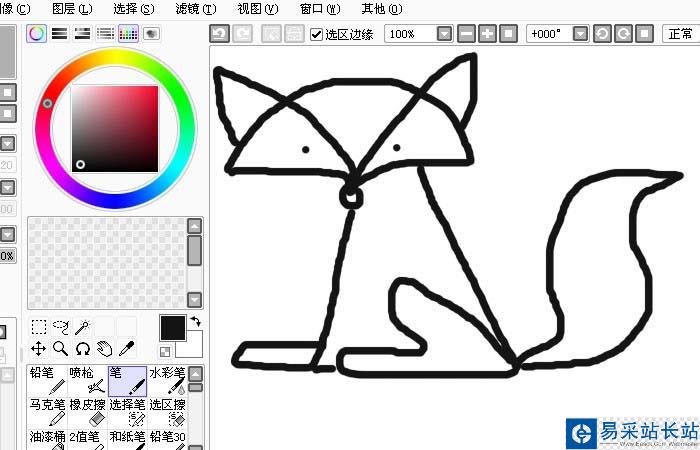Viewport: 700px width, 450px height.
Task: Select the rectangular selection tool
Action: click(x=38, y=326)
